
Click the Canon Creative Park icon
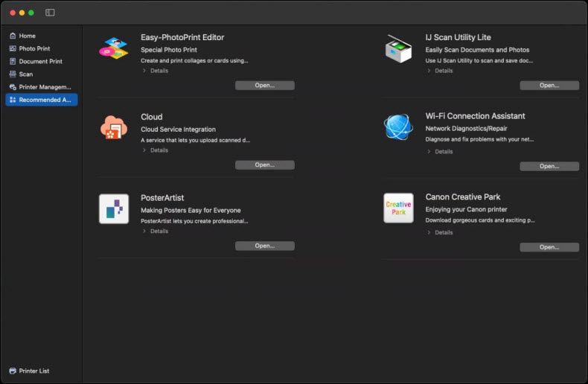pos(398,208)
